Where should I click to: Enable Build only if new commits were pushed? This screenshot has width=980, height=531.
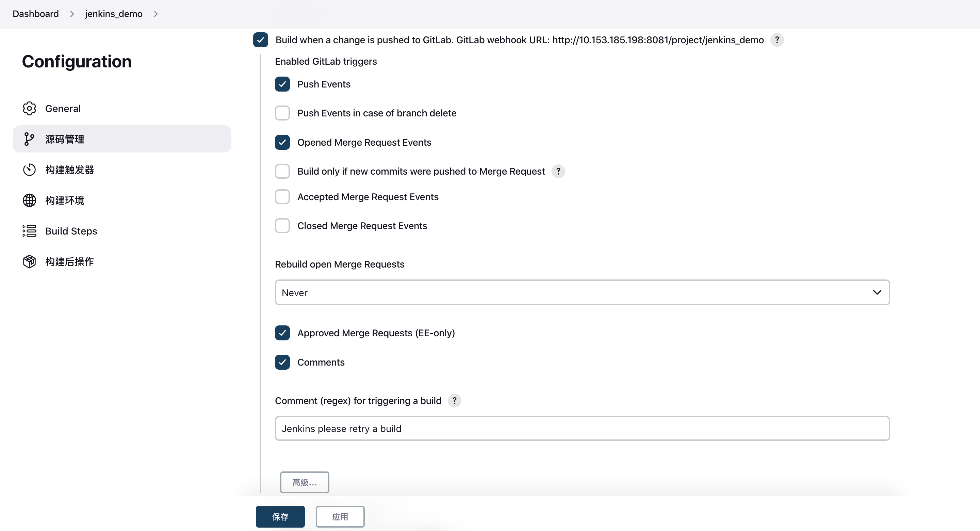[x=282, y=171]
